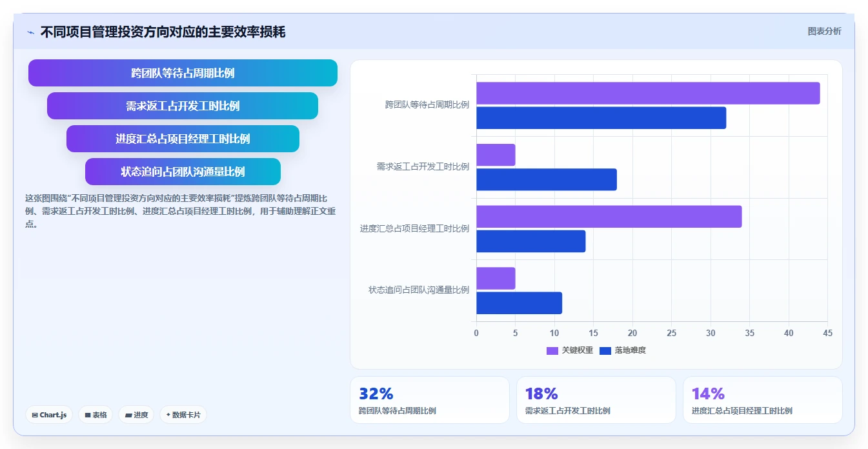Viewport: 868px width, 449px height.
Task: Click y-axis label 进度汇总占项目经理工时比例
Action: coord(414,228)
